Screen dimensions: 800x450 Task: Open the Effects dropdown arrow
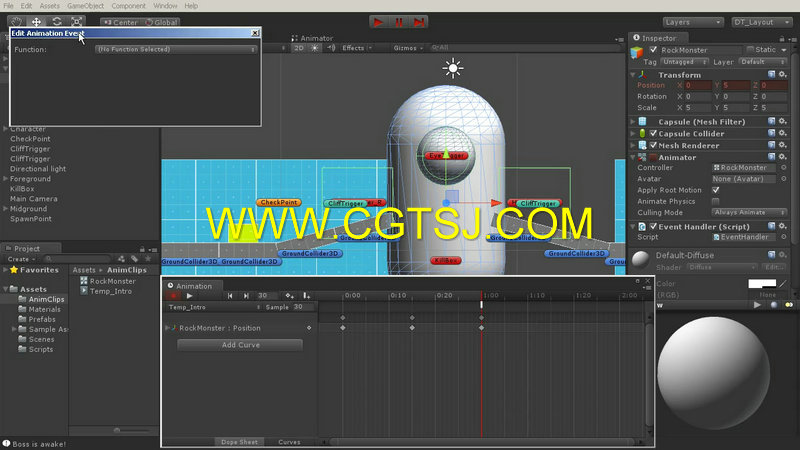click(371, 48)
